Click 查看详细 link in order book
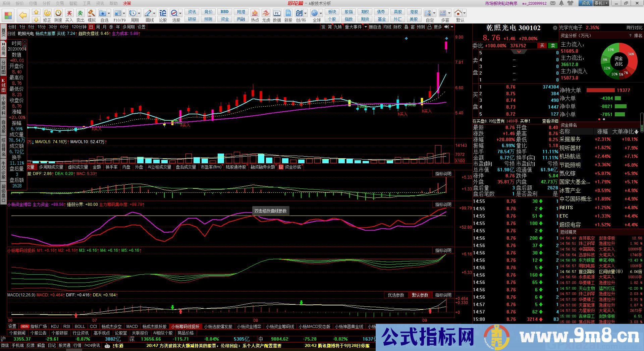The width and height of the screenshot is (644, 351). click(x=550, y=121)
